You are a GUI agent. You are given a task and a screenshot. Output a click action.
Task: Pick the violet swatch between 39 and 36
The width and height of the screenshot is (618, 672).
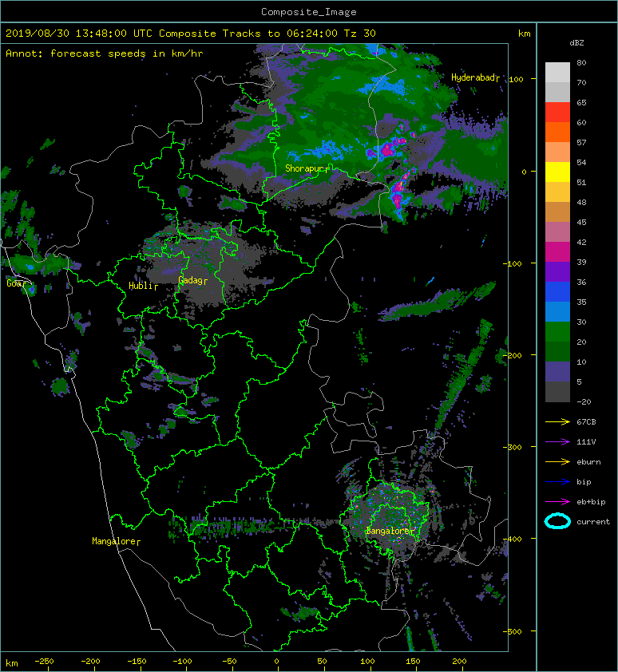coord(557,272)
